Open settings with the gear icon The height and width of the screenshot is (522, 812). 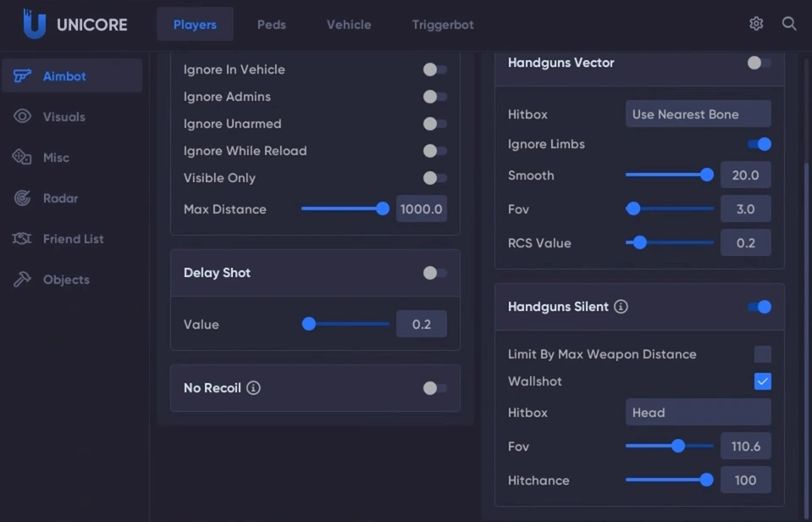756,24
